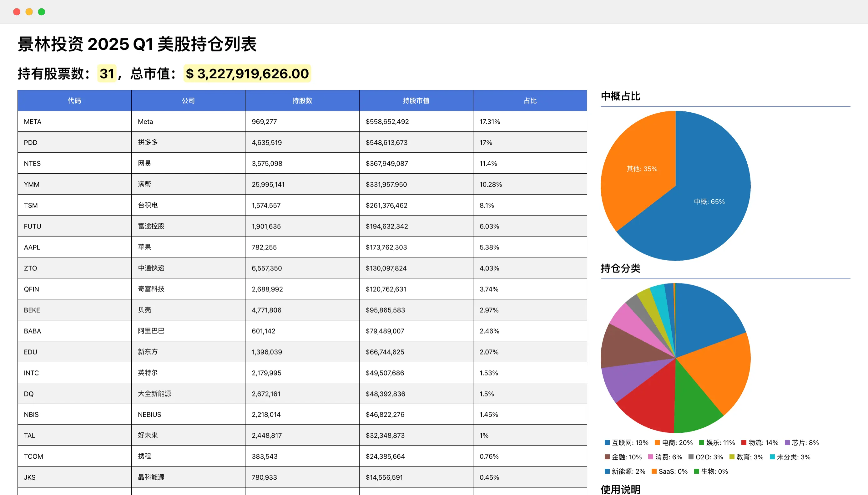Click the EDU ticker cell

point(74,352)
